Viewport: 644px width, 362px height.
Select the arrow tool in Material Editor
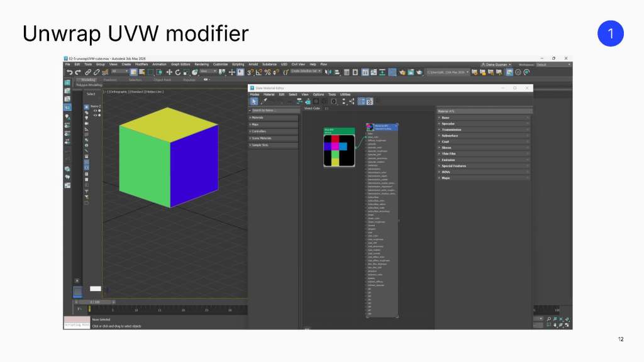[x=254, y=101]
